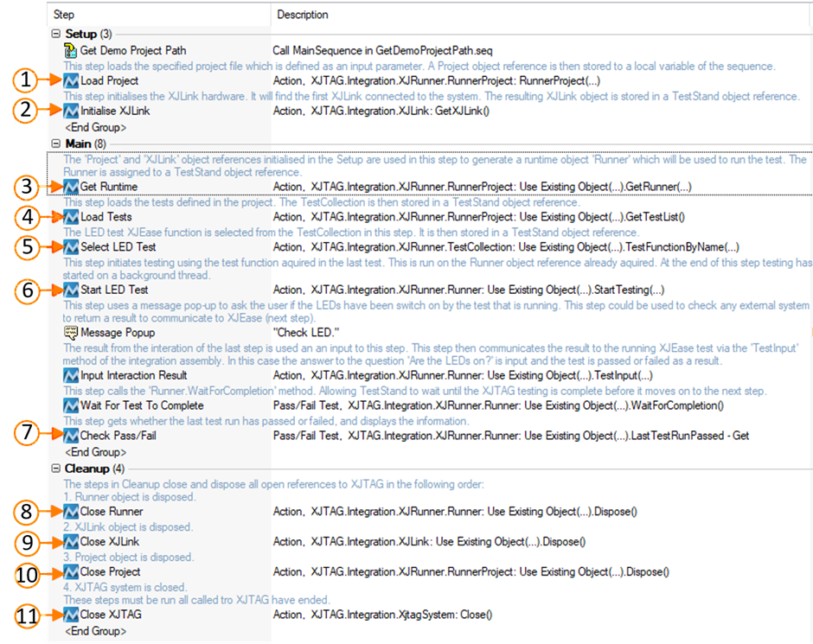The width and height of the screenshot is (813, 644).
Task: Click the Close Runner step icon
Action: [x=71, y=512]
